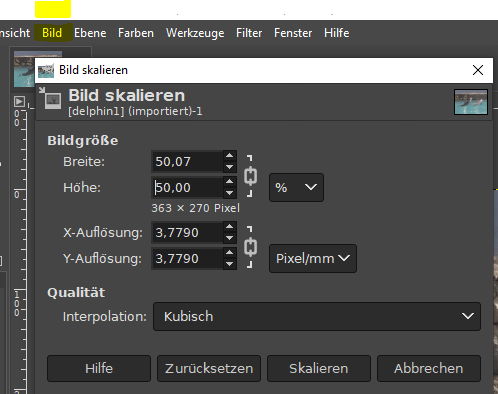Click the Skalieren button
This screenshot has height=394, width=498.
(x=319, y=368)
